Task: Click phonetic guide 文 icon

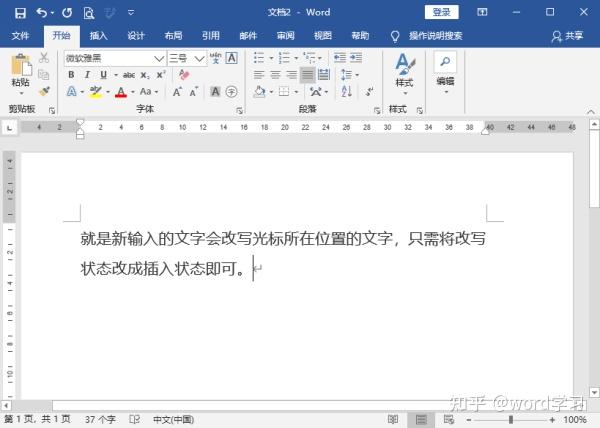Action: coord(215,58)
